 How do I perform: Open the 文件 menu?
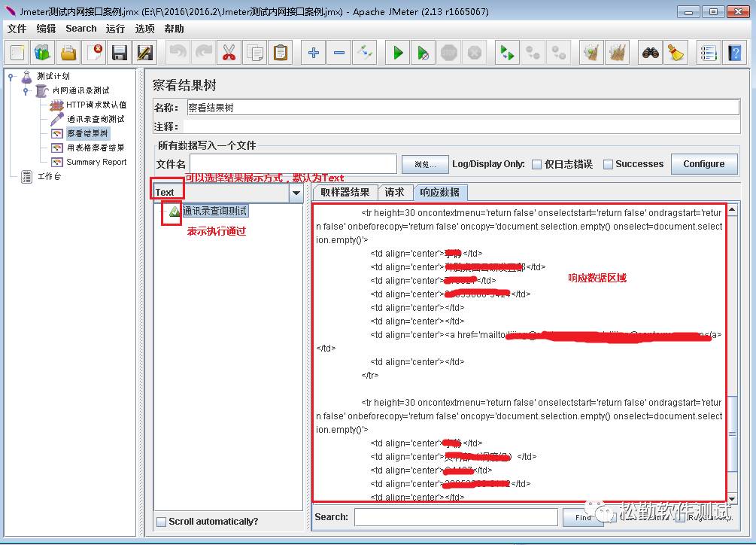[x=17, y=29]
